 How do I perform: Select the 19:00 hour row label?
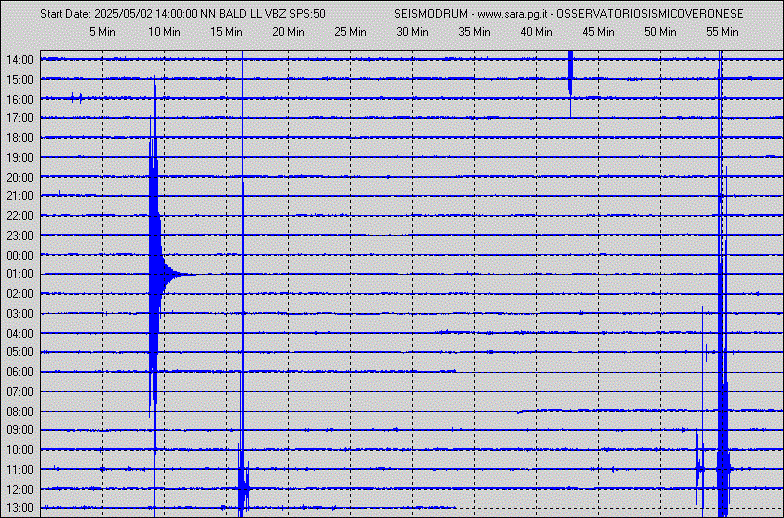pos(20,158)
